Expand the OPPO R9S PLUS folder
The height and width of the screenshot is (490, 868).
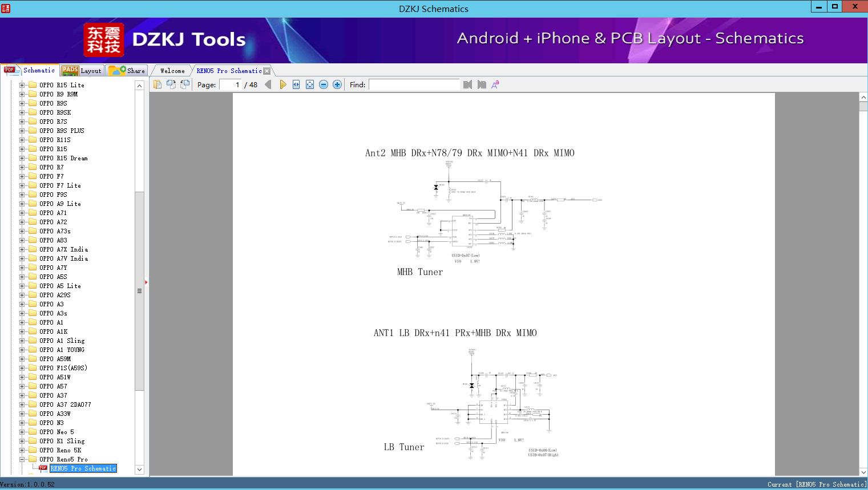coord(22,131)
